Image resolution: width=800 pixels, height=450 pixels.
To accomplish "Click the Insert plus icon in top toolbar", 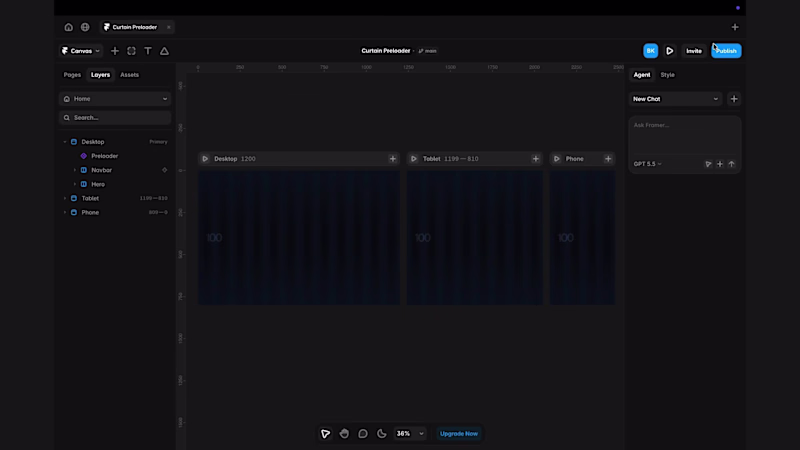I will [115, 51].
